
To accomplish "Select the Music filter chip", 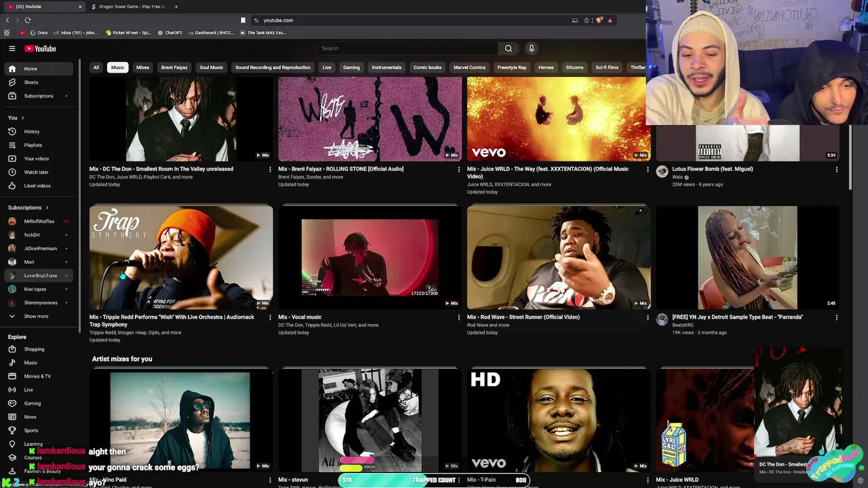I will (118, 67).
